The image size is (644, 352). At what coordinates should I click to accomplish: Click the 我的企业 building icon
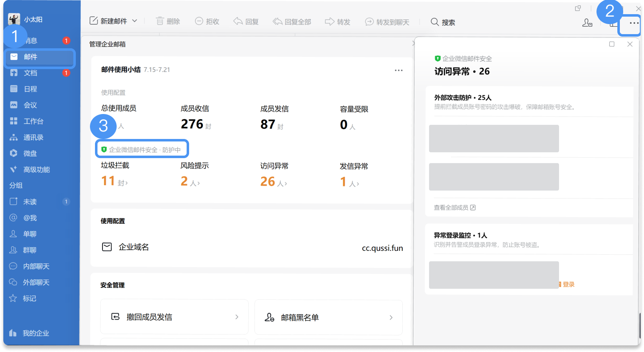13,333
